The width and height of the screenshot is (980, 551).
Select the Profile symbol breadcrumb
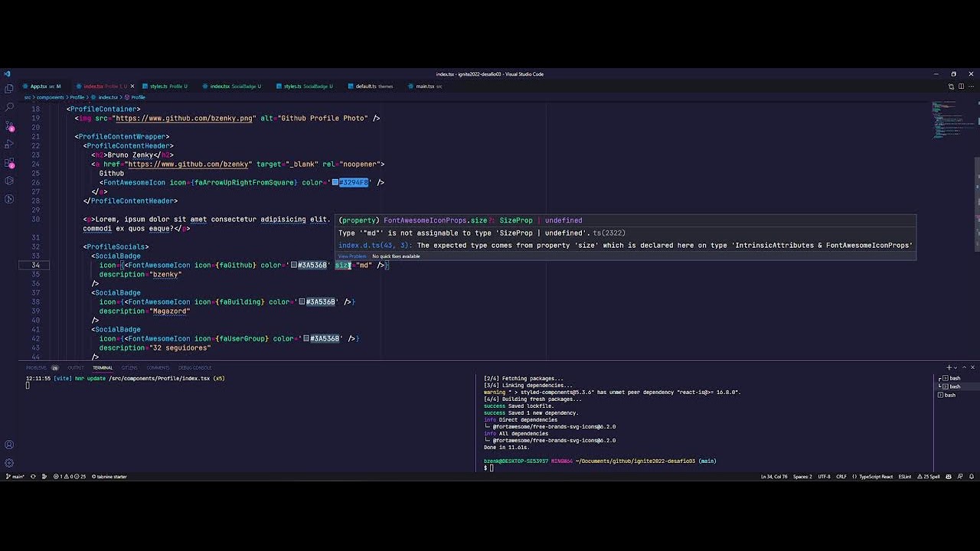click(x=136, y=97)
